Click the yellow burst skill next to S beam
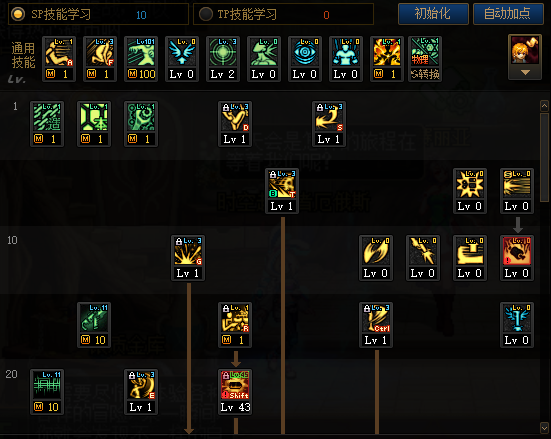The image size is (551, 439). pos(469,191)
